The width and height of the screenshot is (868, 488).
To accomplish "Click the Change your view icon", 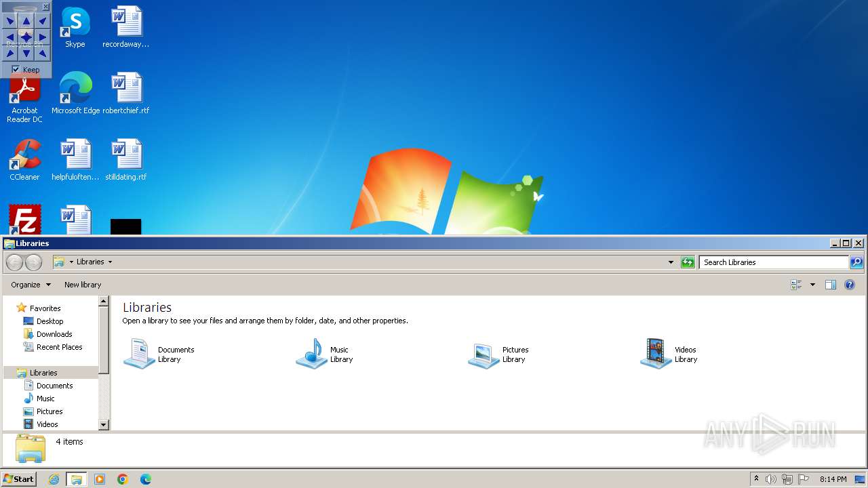I will coord(797,285).
